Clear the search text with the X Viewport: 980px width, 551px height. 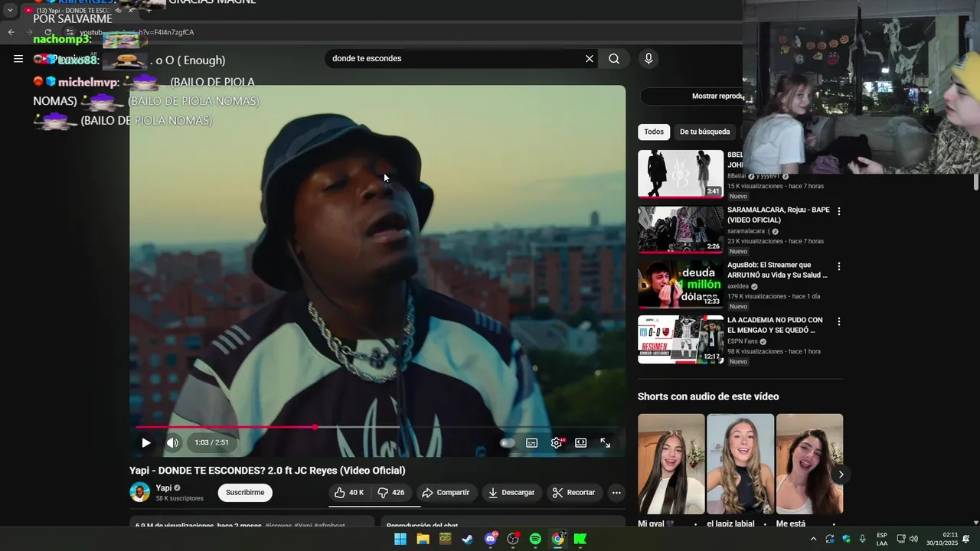tap(590, 59)
